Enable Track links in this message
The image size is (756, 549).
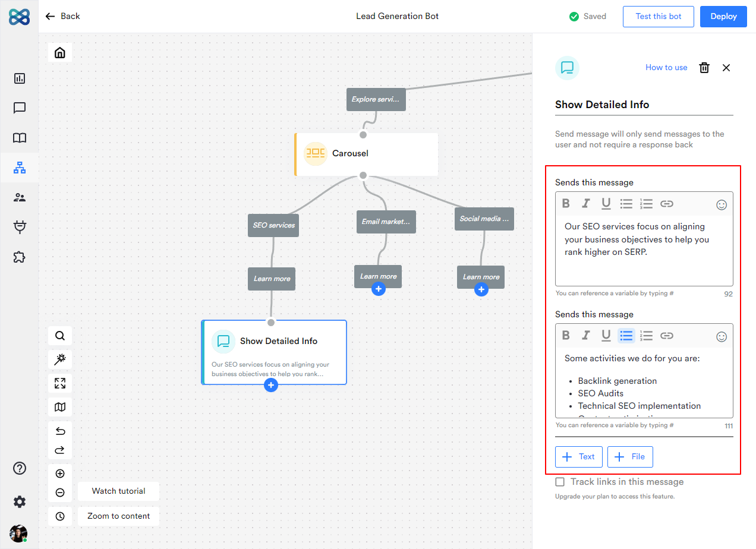pos(559,482)
